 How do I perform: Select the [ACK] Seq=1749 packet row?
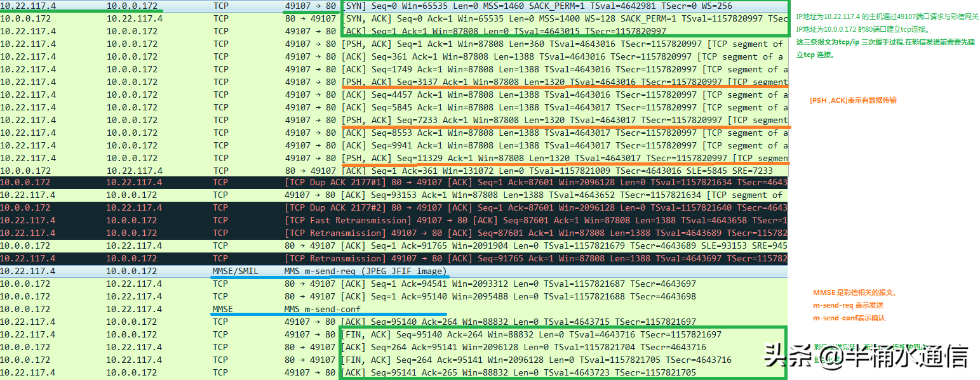(394, 69)
